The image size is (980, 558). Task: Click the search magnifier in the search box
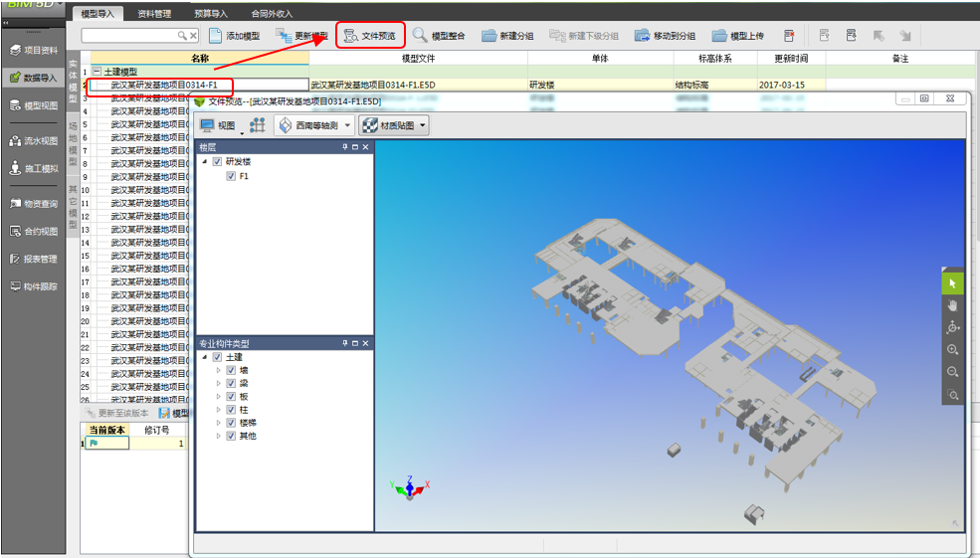pyautogui.click(x=182, y=36)
